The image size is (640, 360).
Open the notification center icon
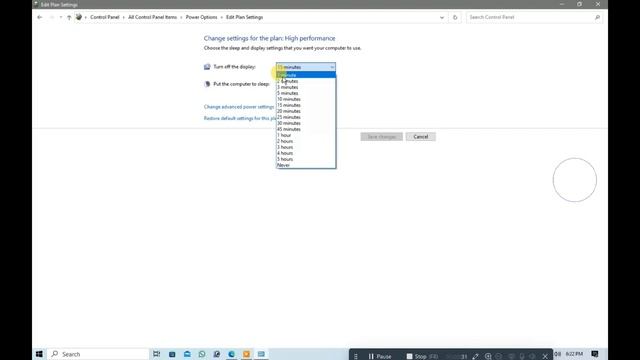(595, 354)
